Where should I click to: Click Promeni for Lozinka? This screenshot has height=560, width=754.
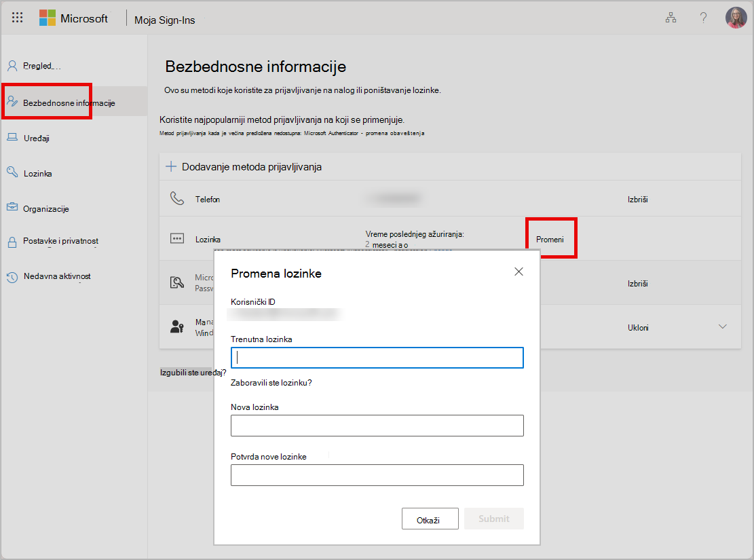(550, 239)
